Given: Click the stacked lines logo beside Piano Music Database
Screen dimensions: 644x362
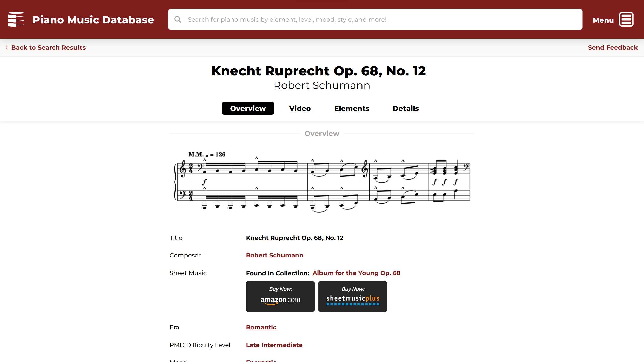Looking at the screenshot, I should click(x=16, y=19).
